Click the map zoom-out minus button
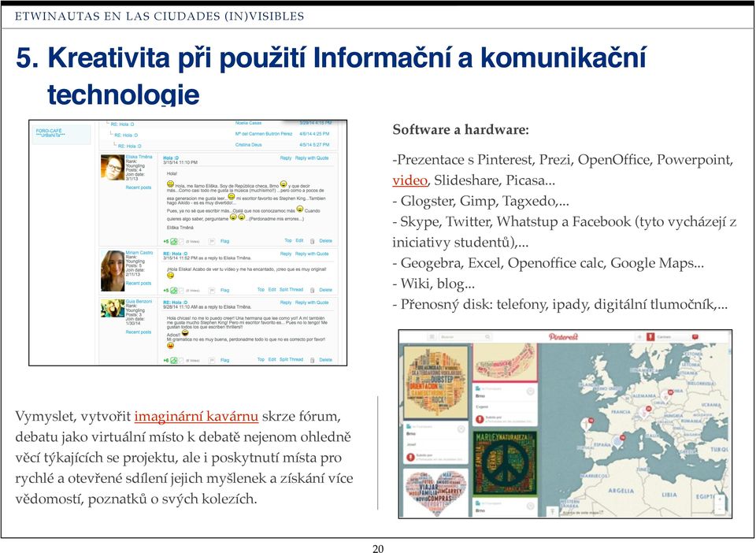Image resolution: width=756 pixels, height=553 pixels. pyautogui.click(x=721, y=508)
